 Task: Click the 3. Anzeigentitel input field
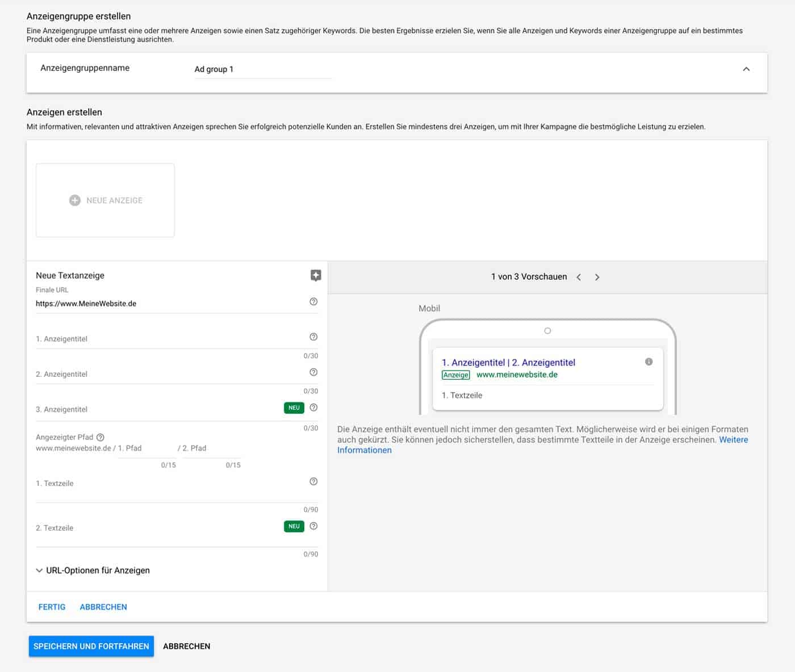pyautogui.click(x=159, y=409)
